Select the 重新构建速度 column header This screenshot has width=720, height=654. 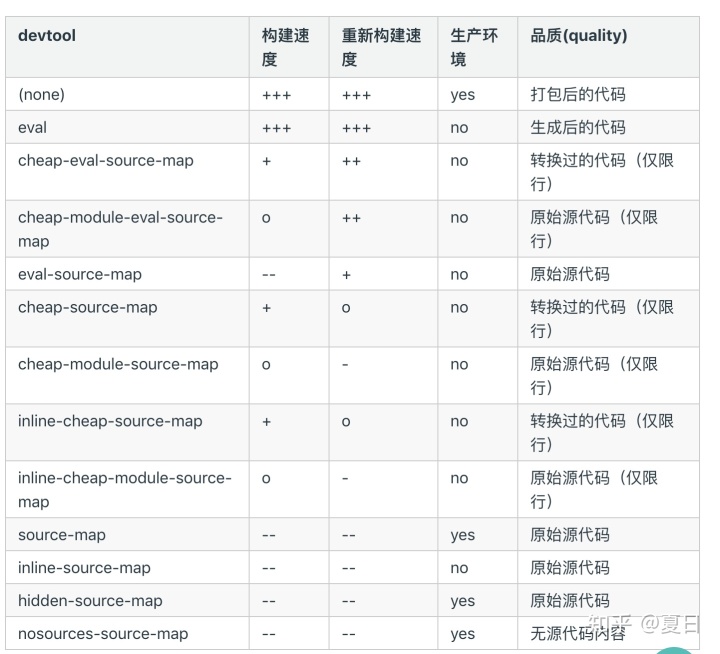[381, 47]
